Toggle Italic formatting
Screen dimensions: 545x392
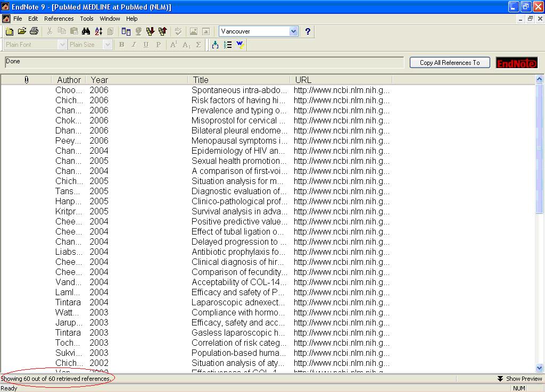[134, 45]
